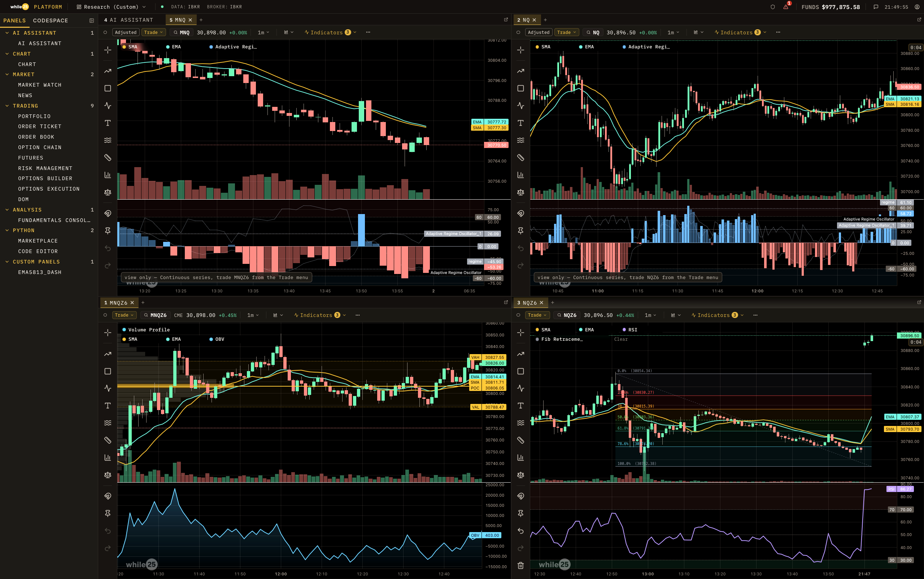The height and width of the screenshot is (579, 924).
Task: Open the chat messages icon in top bar
Action: (x=875, y=7)
